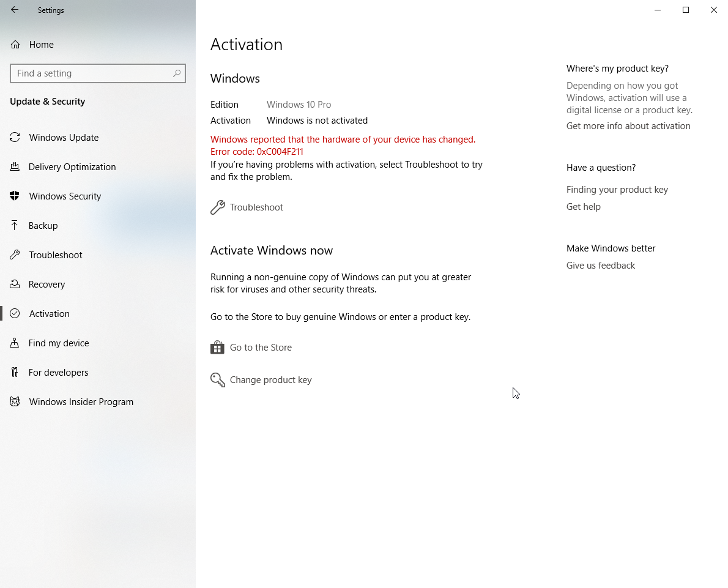Click the Activation checkmark circle icon
The width and height of the screenshot is (728, 588).
click(x=15, y=313)
